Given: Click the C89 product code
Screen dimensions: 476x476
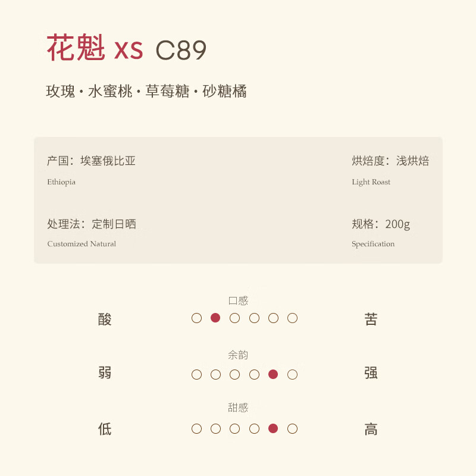Looking at the screenshot, I should (x=181, y=51).
